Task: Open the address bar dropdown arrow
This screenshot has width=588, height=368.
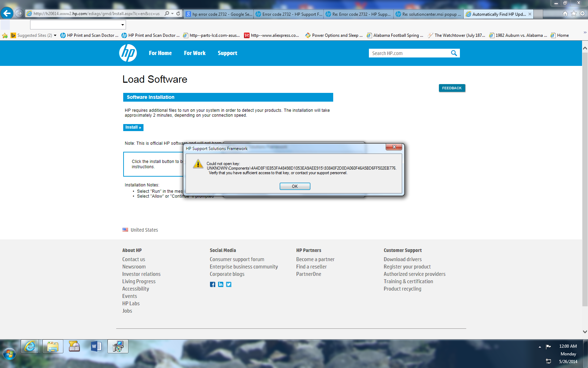Action: [172, 14]
